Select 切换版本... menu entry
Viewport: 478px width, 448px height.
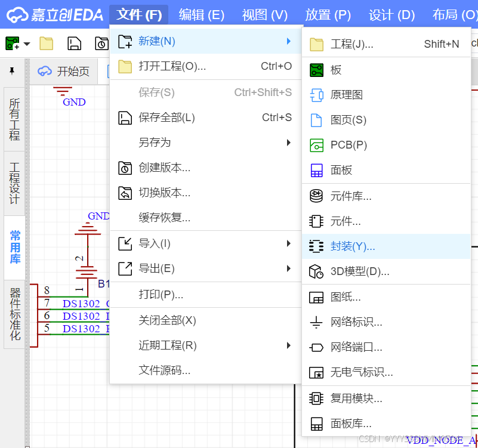[205, 193]
